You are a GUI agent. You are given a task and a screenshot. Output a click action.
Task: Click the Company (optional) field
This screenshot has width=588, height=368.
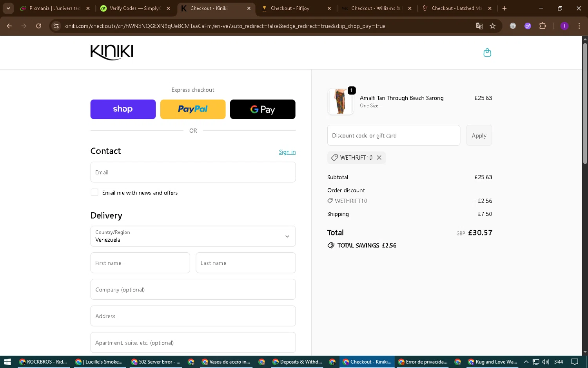[x=193, y=290]
